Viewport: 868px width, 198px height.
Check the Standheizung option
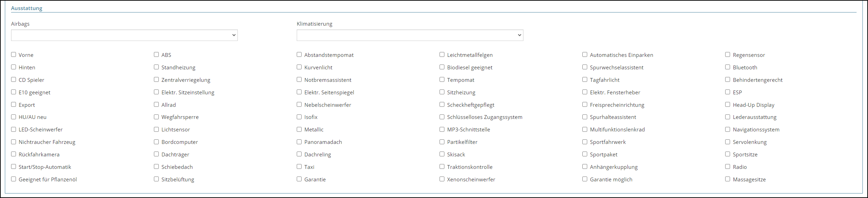[x=156, y=67]
